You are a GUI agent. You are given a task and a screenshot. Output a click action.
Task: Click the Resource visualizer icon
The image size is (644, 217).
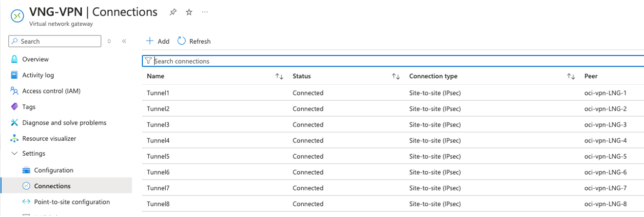pyautogui.click(x=14, y=138)
